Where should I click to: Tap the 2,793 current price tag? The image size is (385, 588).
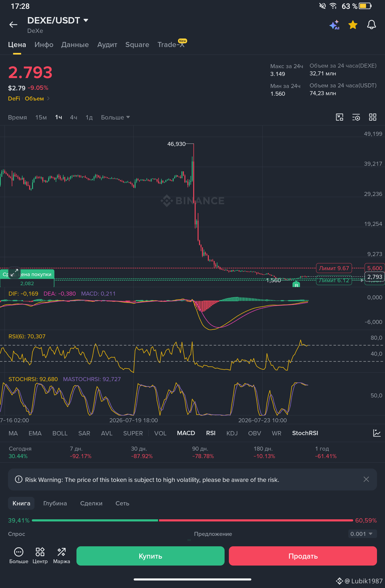pos(375,277)
